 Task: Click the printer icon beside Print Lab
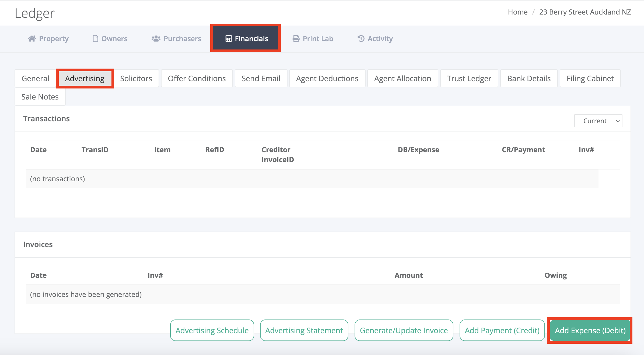click(296, 39)
